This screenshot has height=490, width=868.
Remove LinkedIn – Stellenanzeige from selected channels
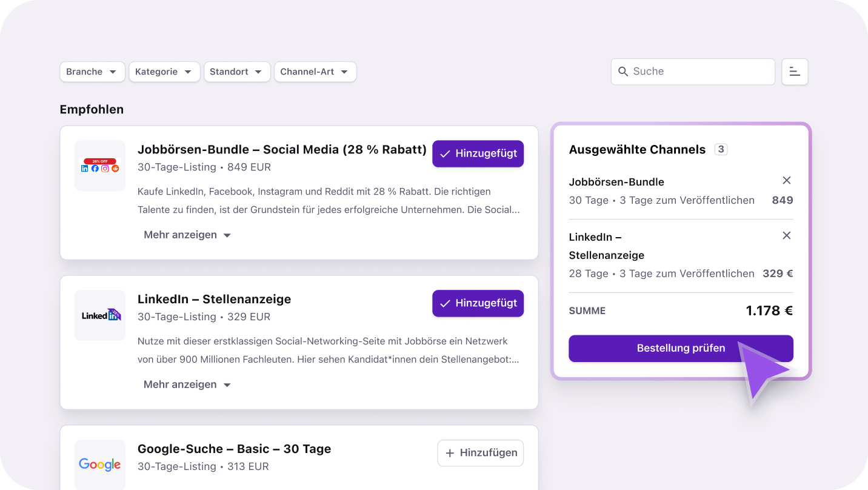click(786, 236)
